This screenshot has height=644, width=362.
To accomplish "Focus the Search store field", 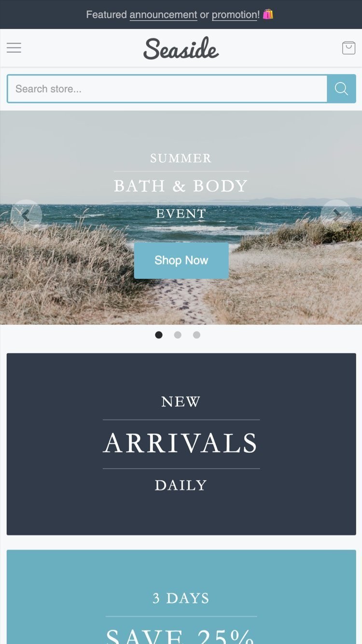I will click(x=167, y=89).
